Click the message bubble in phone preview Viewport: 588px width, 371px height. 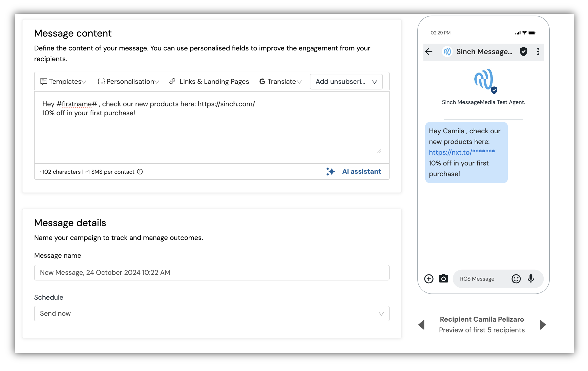466,153
